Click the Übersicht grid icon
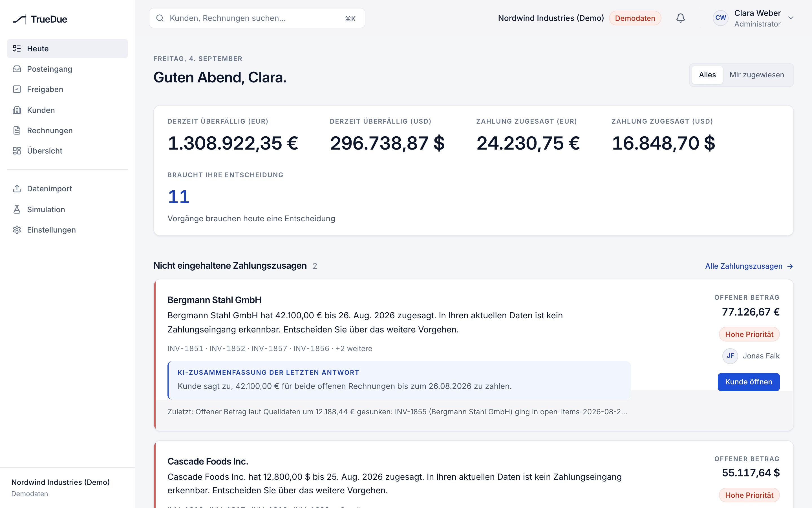 tap(17, 151)
